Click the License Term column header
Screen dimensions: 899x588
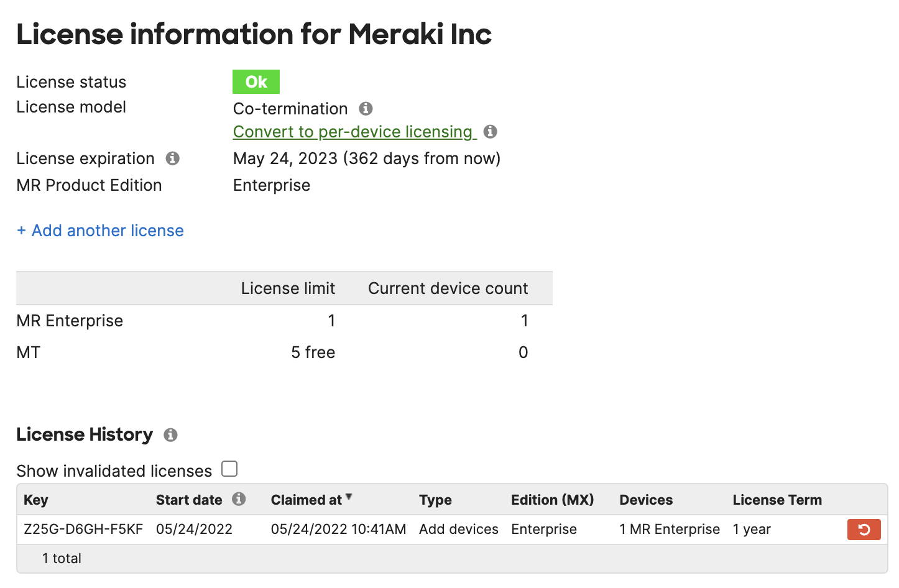(x=777, y=500)
